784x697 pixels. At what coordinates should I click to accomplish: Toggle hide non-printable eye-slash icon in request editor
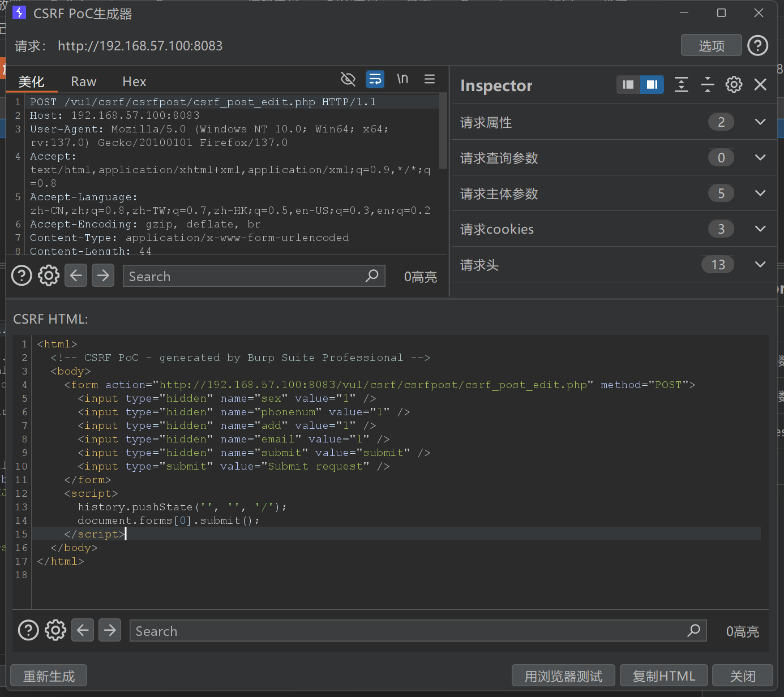348,79
